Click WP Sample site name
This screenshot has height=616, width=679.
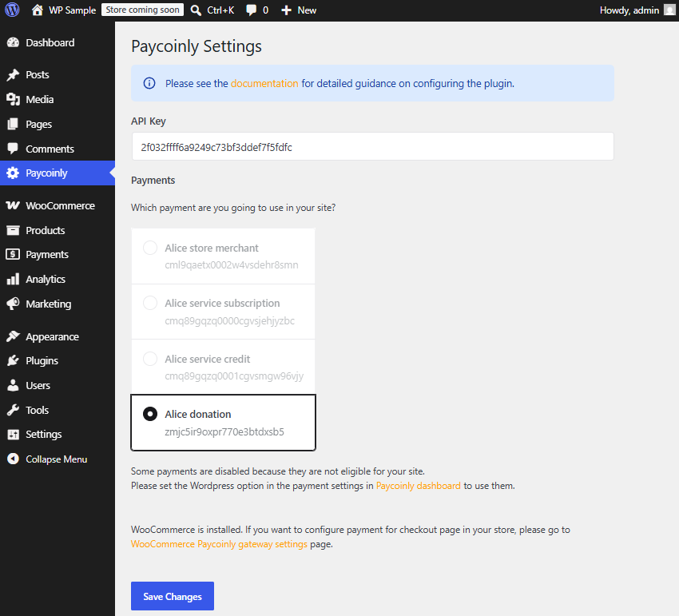(x=73, y=10)
